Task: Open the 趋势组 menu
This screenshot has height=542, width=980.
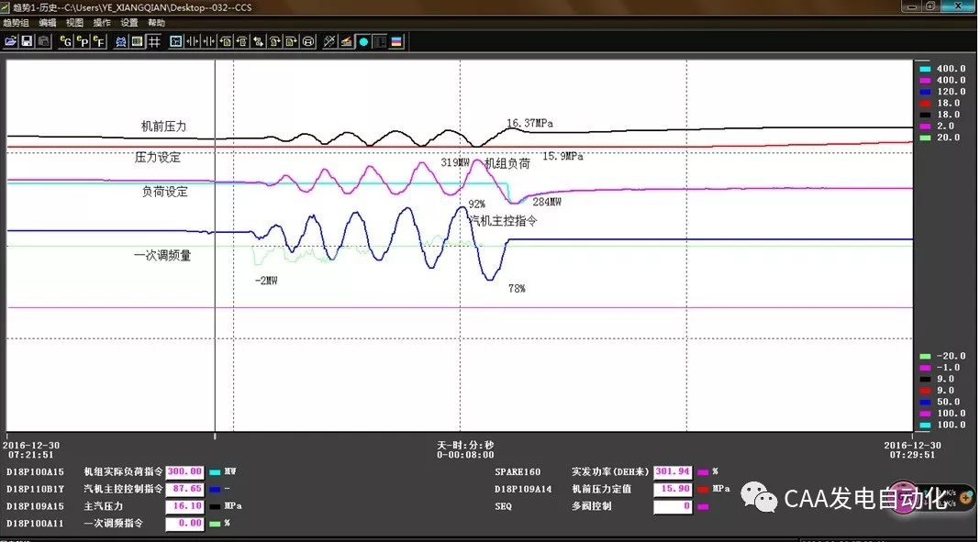Action: tap(16, 22)
